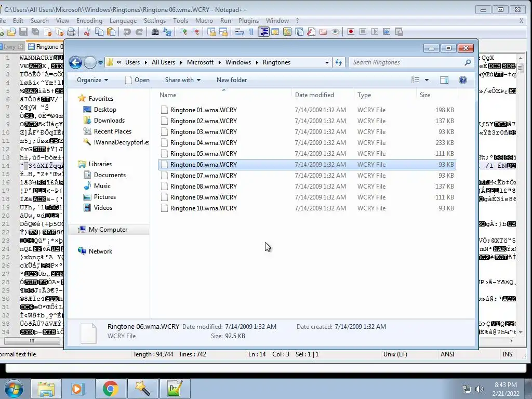Image resolution: width=532 pixels, height=399 pixels.
Task: Click the Paste clipboard icon in Notepad++
Action: pyautogui.click(x=111, y=32)
